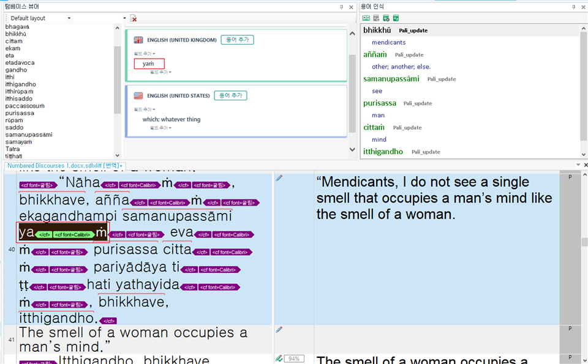Click the empty target cell of segment 41
This screenshot has height=364, width=588.
437,340
